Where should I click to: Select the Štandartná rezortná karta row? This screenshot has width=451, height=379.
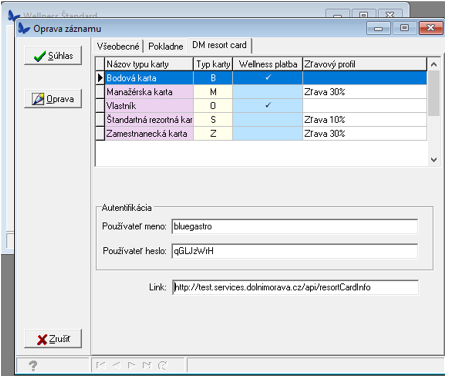click(x=261, y=120)
